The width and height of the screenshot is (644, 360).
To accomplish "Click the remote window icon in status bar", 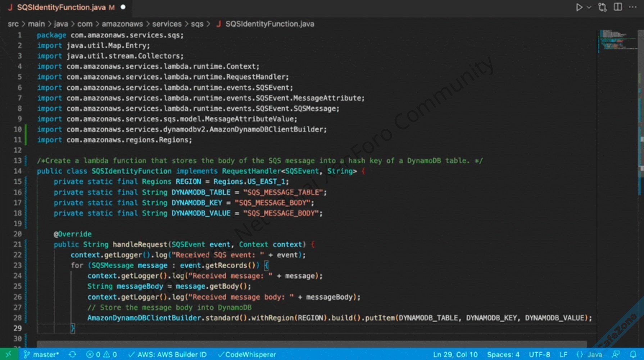I will (8, 354).
